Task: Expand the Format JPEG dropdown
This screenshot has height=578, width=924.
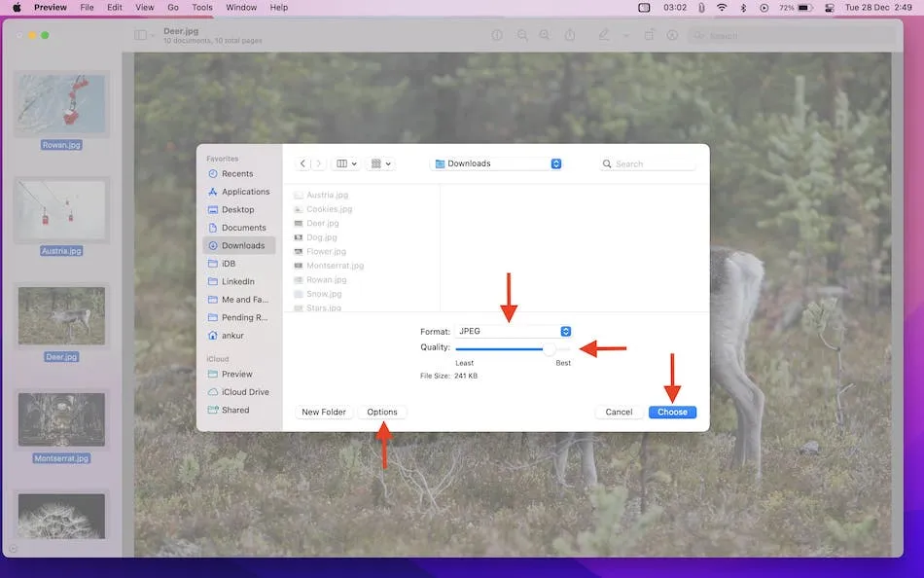Action: [x=513, y=332]
